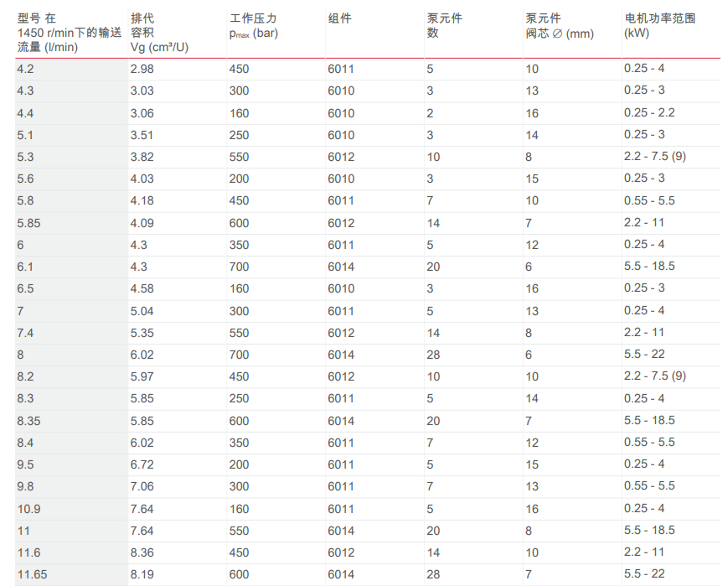Select displacement value 5.35

pyautogui.click(x=142, y=333)
